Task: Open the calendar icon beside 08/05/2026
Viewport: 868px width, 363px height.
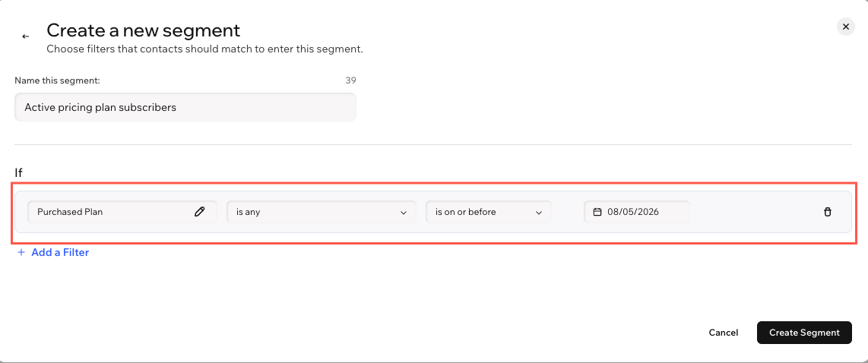Action: point(597,212)
